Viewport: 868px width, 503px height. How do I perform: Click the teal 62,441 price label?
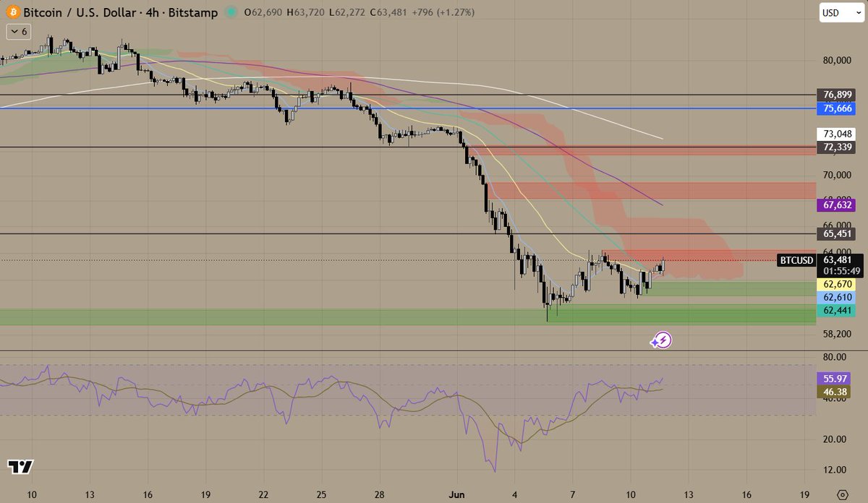pyautogui.click(x=835, y=310)
